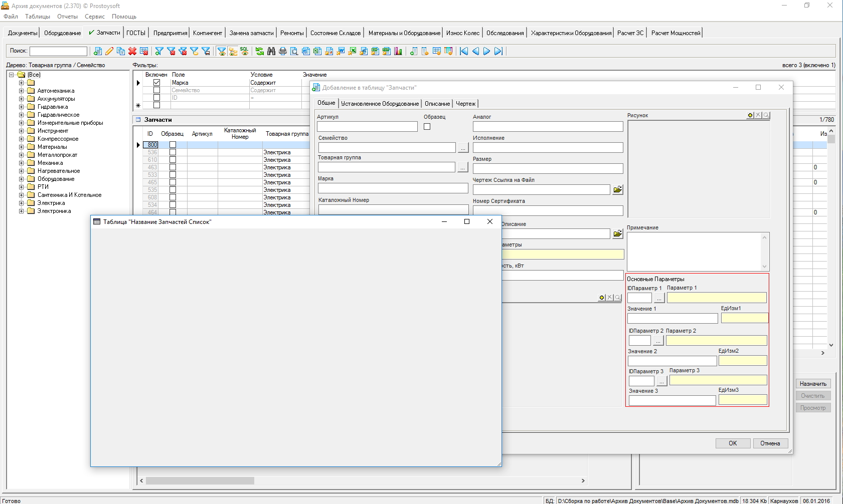Click the binoculars find icon
Image resolution: width=843 pixels, height=504 pixels.
(271, 51)
